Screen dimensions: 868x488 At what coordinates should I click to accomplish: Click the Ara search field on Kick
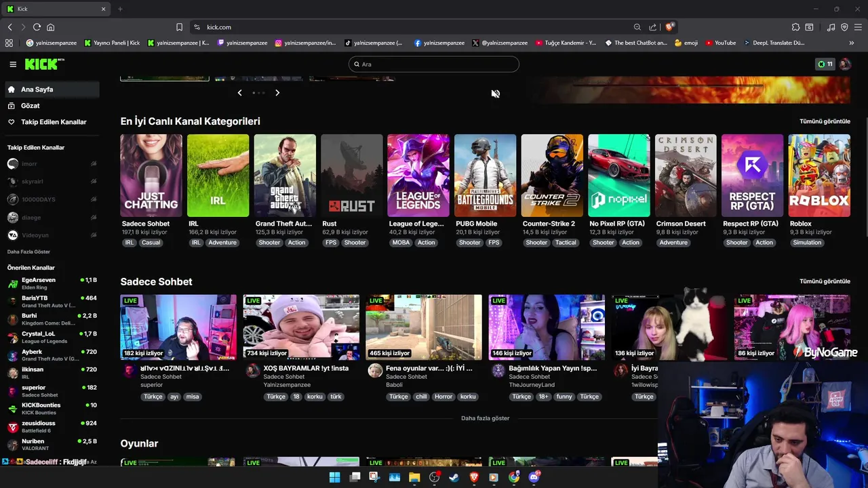coord(434,64)
